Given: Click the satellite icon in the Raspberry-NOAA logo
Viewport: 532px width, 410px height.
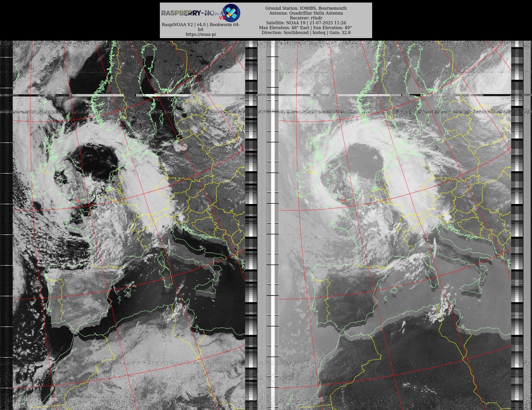Looking at the screenshot, I should (231, 13).
